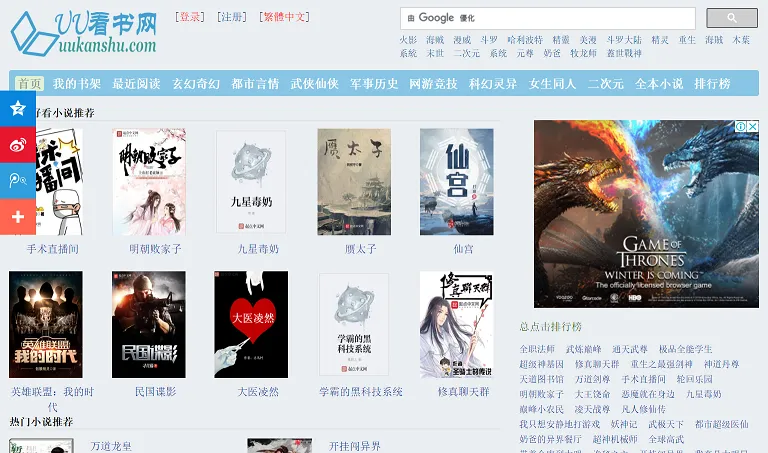768x453 pixels.
Task: Close the Game of Thrones ad
Action: (753, 127)
